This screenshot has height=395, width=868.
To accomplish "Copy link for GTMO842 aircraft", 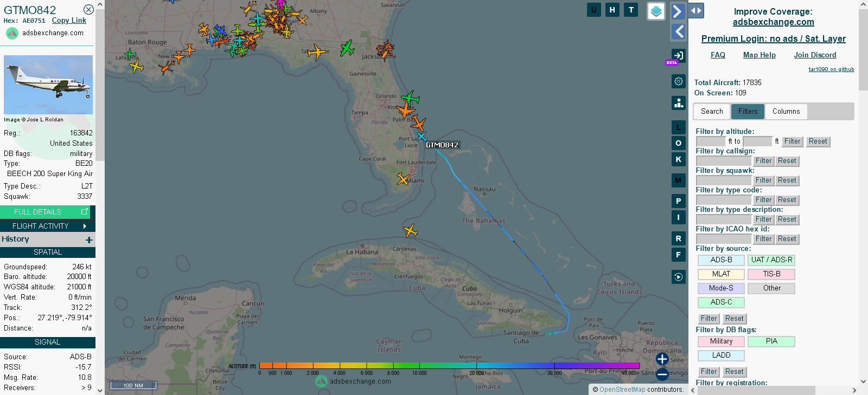I will [69, 21].
